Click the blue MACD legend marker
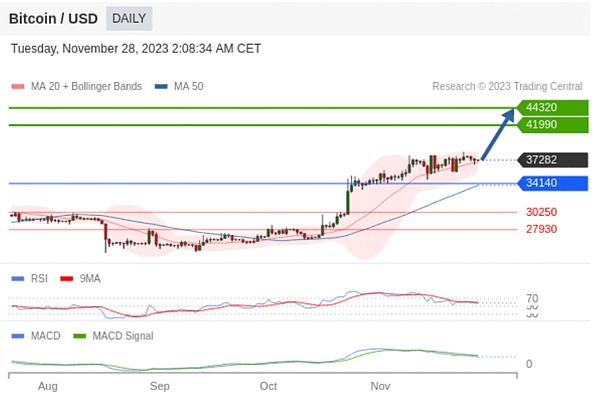Image resolution: width=600 pixels, height=402 pixels. point(18,336)
